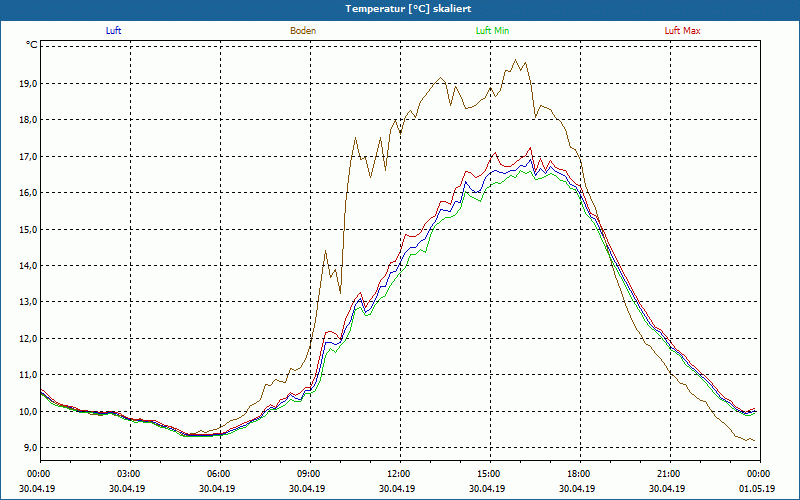
Task: Click the 12,0 y-axis value
Action: coord(28,339)
